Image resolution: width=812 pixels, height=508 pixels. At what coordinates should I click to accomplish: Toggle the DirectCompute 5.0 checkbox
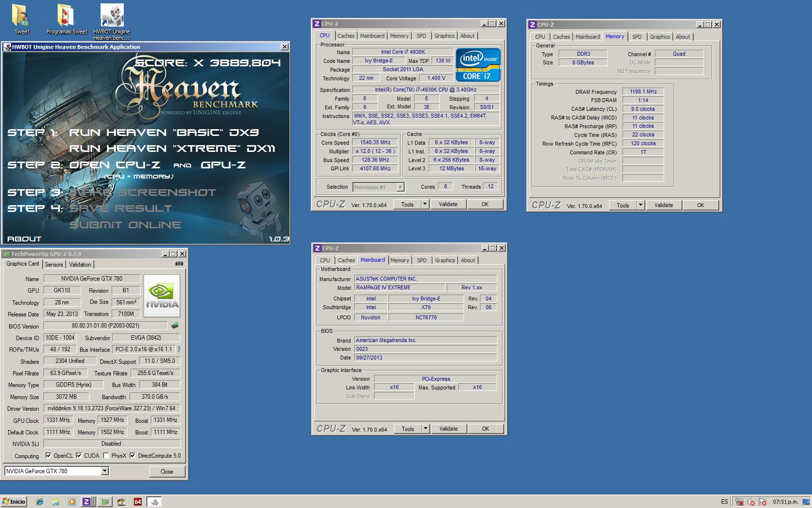click(x=132, y=455)
